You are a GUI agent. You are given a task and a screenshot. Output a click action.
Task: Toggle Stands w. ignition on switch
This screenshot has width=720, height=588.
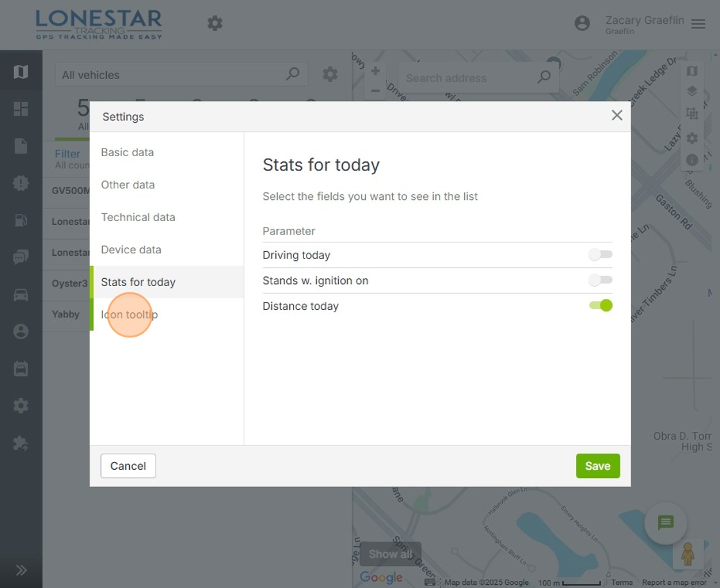click(600, 280)
